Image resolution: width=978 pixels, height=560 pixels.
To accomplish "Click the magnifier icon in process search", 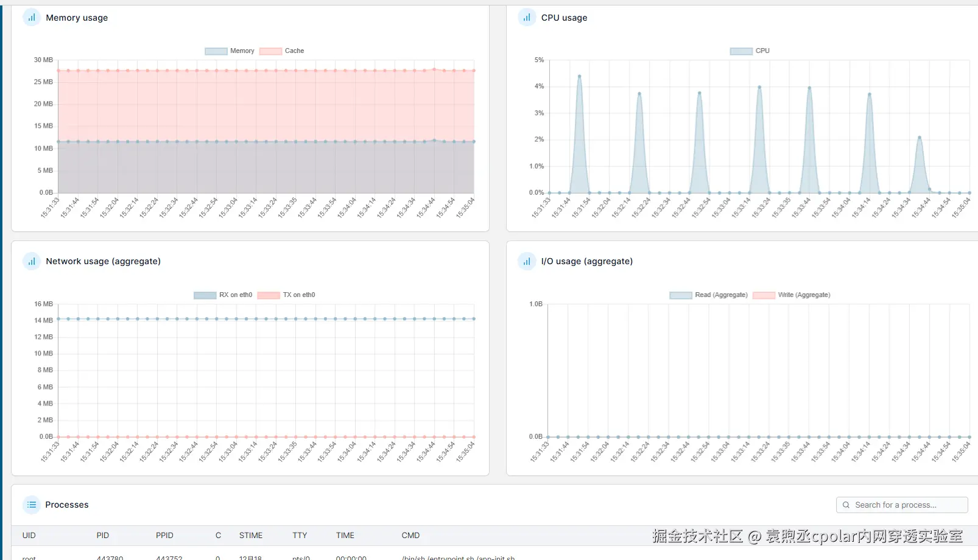I will pyautogui.click(x=846, y=505).
